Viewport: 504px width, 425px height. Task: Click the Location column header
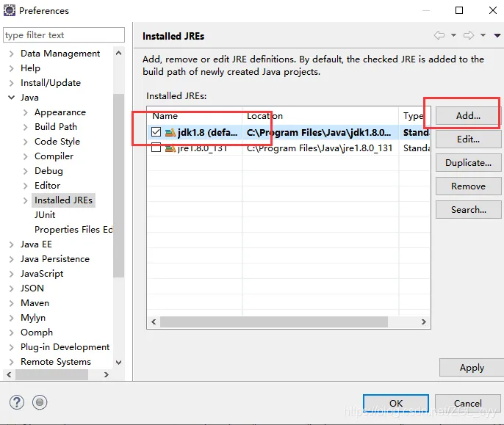(320, 116)
